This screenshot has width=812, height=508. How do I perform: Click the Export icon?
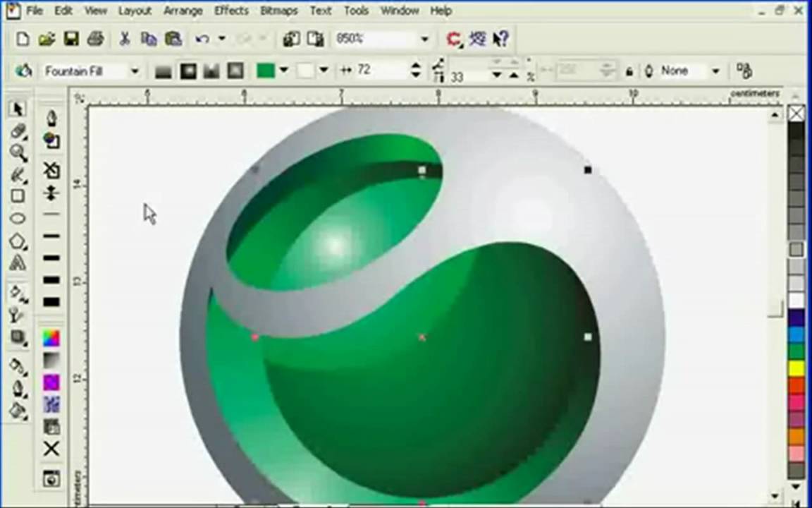[315, 39]
